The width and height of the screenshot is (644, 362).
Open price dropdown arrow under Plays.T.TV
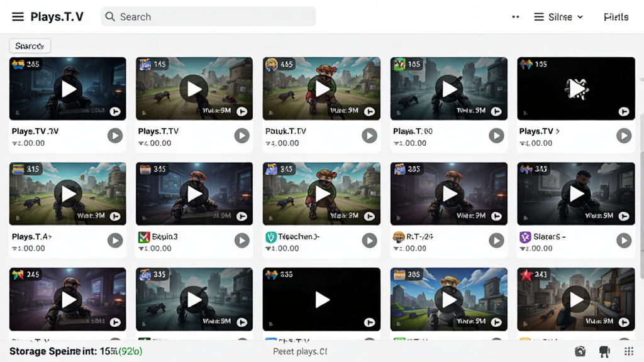coord(142,144)
